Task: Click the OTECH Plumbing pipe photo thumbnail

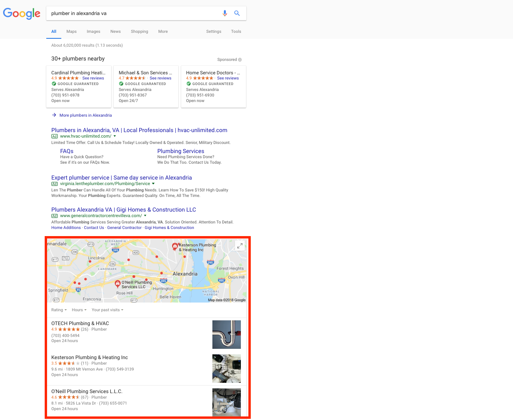Action: (227, 335)
